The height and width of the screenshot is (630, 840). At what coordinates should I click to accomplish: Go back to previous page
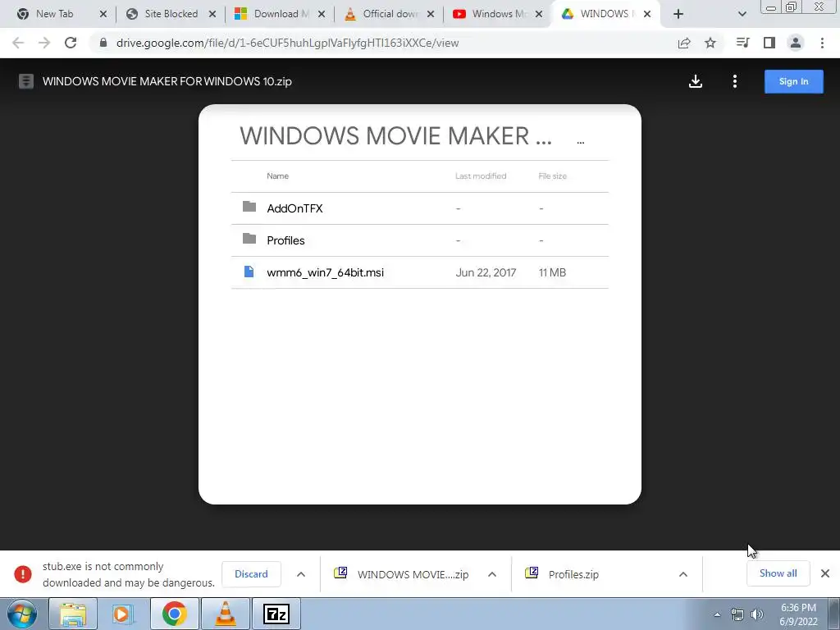coord(18,43)
